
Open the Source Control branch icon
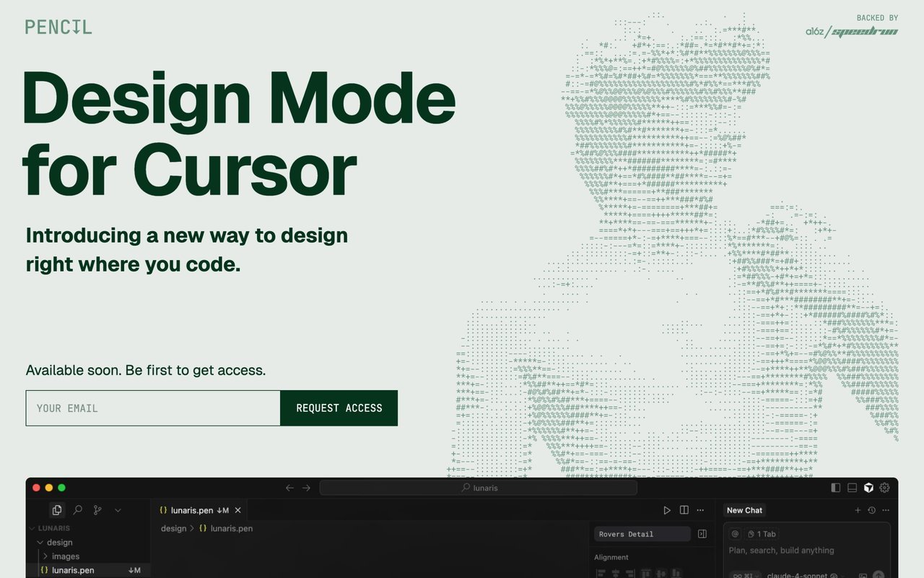tap(97, 510)
